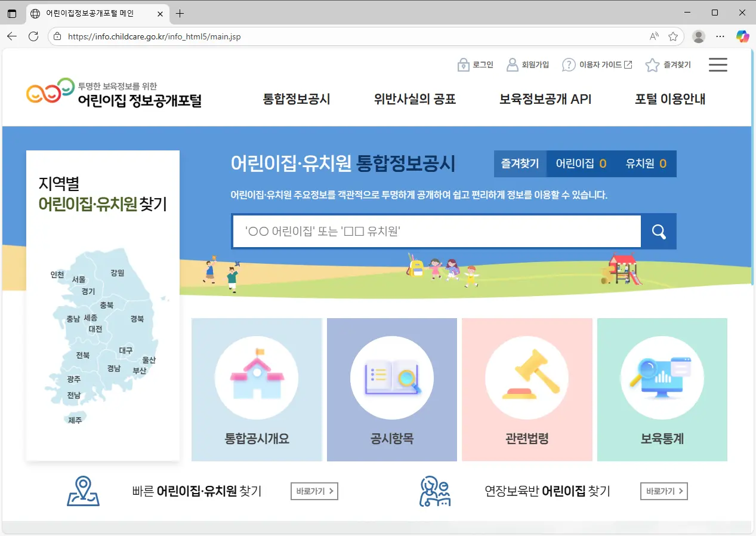
Task: Click 바로가기 for 빠른 어린이집·유치원 찾기
Action: 314,491
